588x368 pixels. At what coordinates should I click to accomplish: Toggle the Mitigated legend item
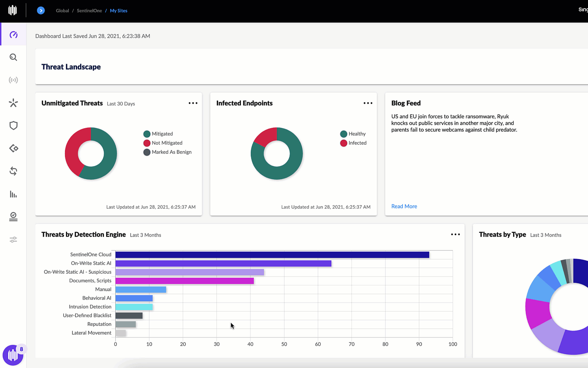pos(162,134)
